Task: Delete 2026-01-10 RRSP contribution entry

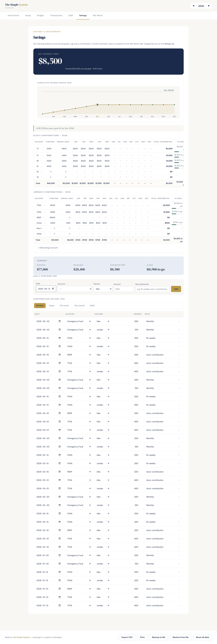Action: click(179, 589)
